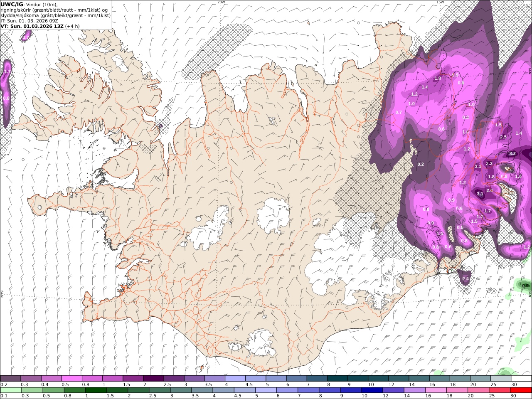This screenshot has height=399, width=532.
Task: Select the upper legend swatch between 0.2 and 0.3
Action: coord(11,378)
